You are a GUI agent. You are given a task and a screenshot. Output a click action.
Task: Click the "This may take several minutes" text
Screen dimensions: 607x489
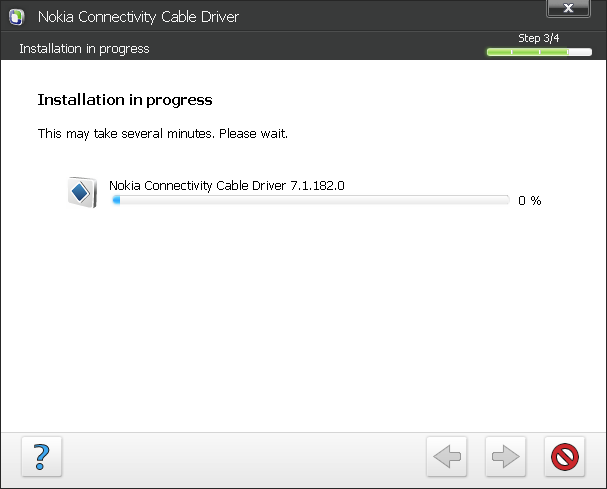point(162,133)
